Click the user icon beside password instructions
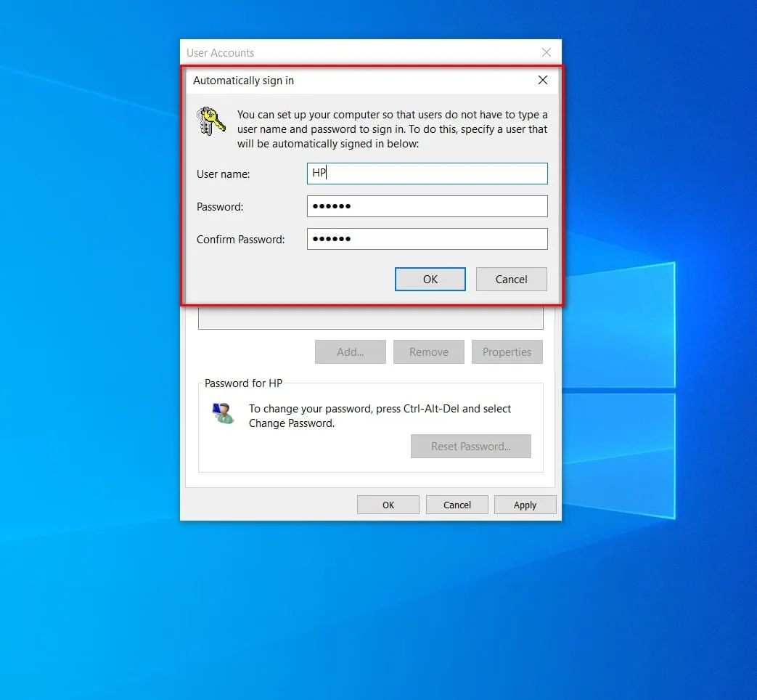Image resolution: width=757 pixels, height=700 pixels. [x=223, y=413]
